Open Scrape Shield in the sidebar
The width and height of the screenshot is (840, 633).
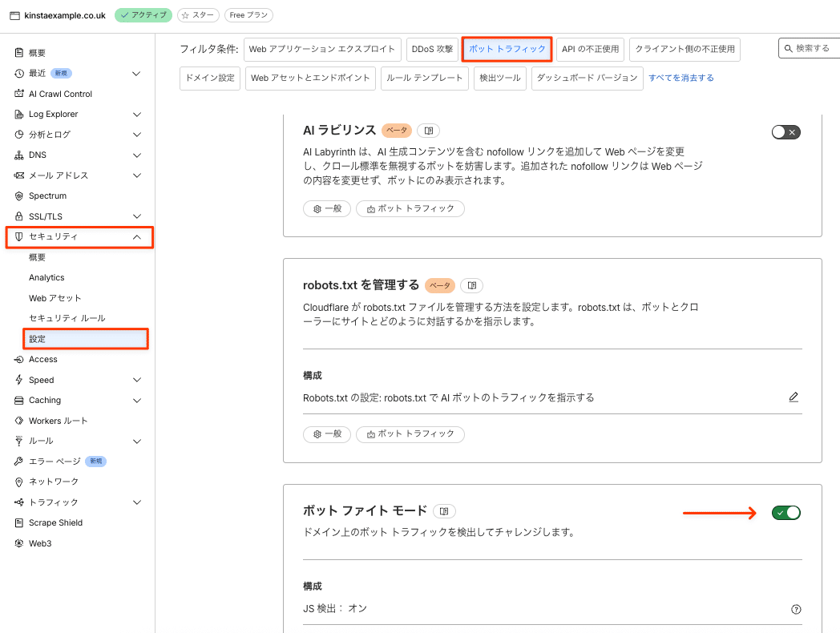(55, 522)
